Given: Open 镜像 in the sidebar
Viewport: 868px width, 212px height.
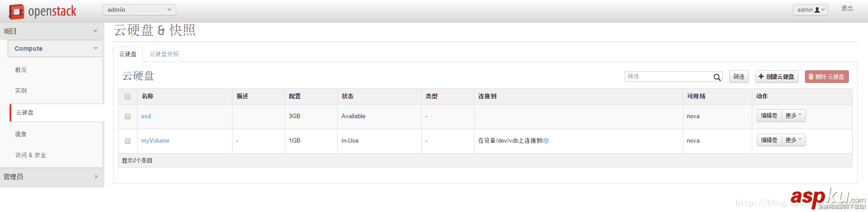Looking at the screenshot, I should click(21, 135).
